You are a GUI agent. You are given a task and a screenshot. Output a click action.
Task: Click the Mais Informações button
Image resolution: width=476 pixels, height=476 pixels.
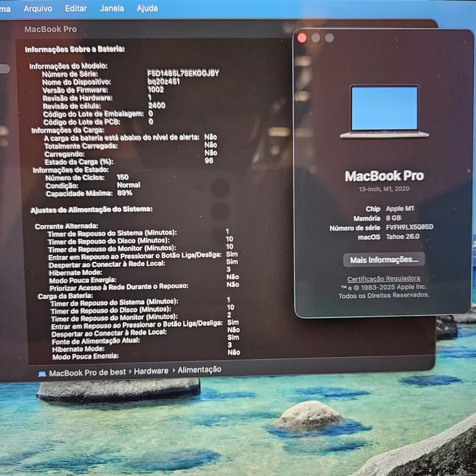384,260
